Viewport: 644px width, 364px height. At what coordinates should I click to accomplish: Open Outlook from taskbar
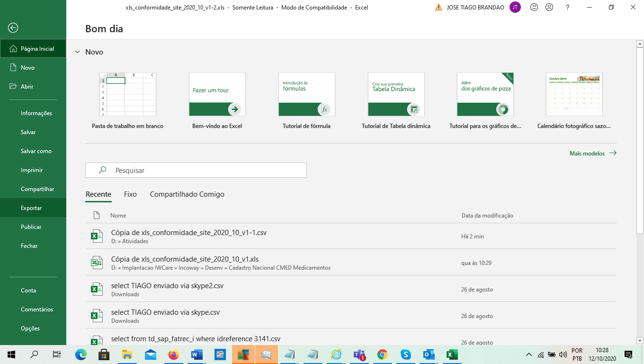click(429, 355)
